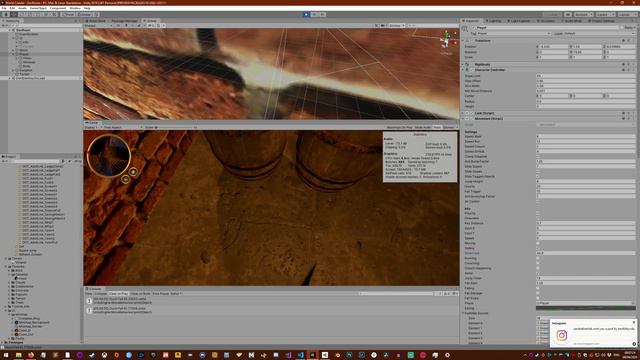The width and height of the screenshot is (640, 360).
Task: Click the Step button
Action: tap(322, 14)
